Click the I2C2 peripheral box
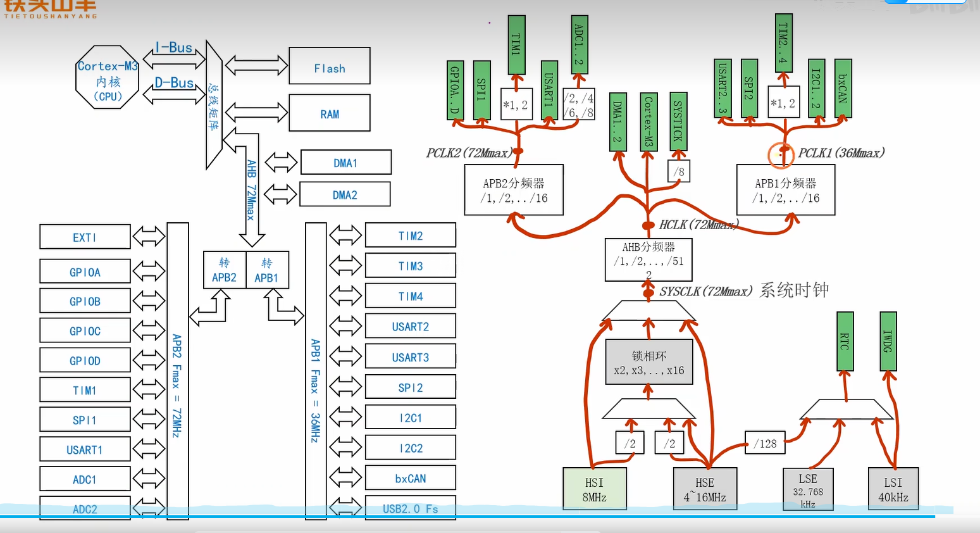Screen dimensions: 980x533 [x=411, y=448]
